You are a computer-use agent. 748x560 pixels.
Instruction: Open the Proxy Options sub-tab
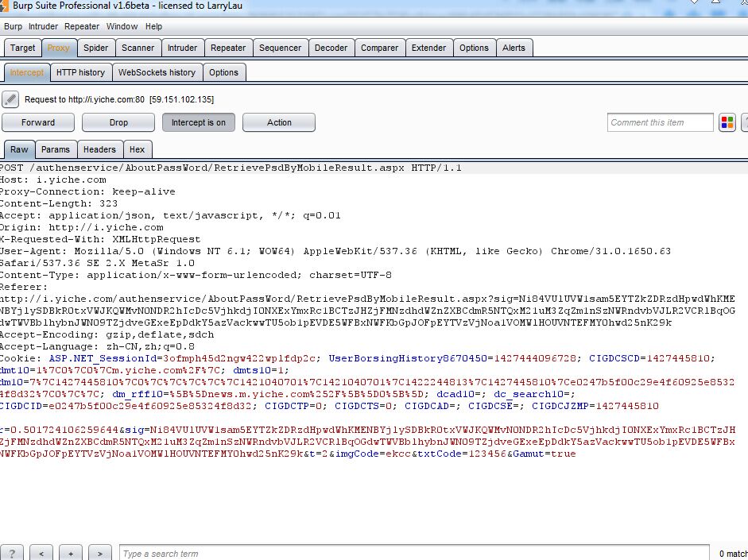[223, 72]
